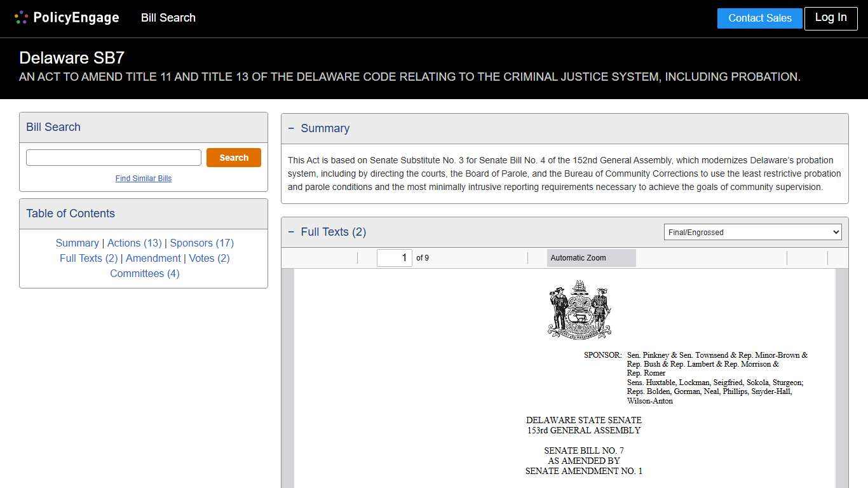This screenshot has width=868, height=488.
Task: Click the Contact Sales button
Action: coord(759,18)
